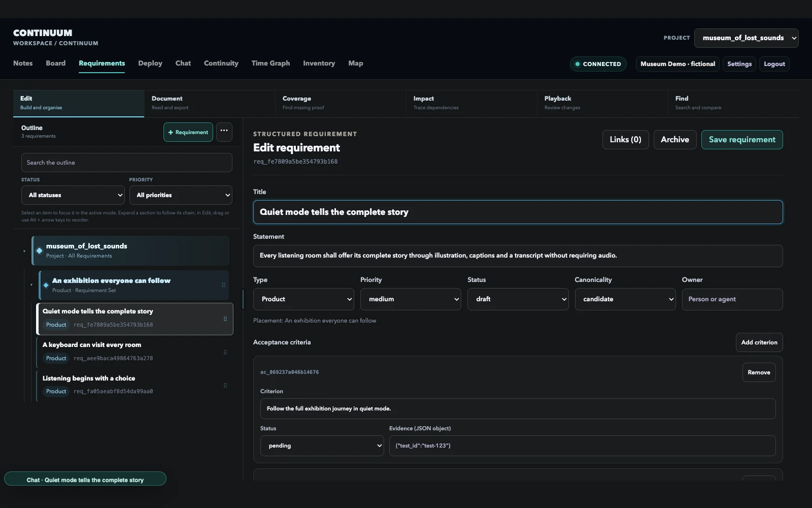Archive this requirement
Screen dimensions: 812x508
(675, 140)
